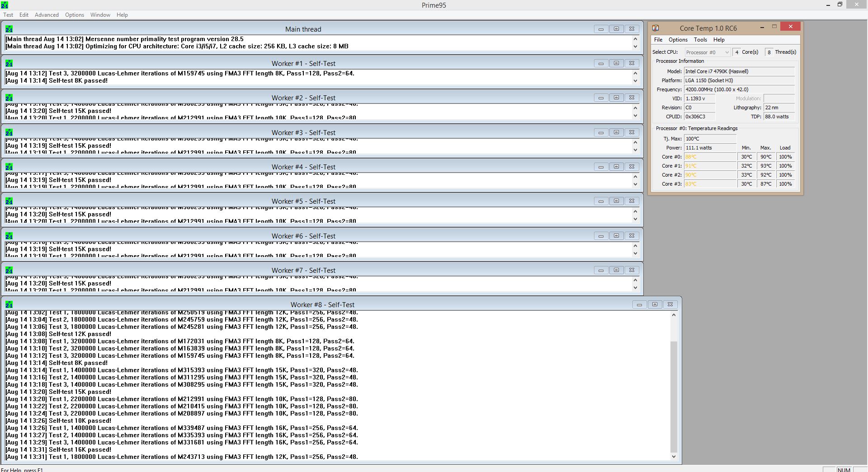Screen dimensions: 868x472
Task: Minimize the Worker #3 Self-Test window
Action: click(x=601, y=132)
